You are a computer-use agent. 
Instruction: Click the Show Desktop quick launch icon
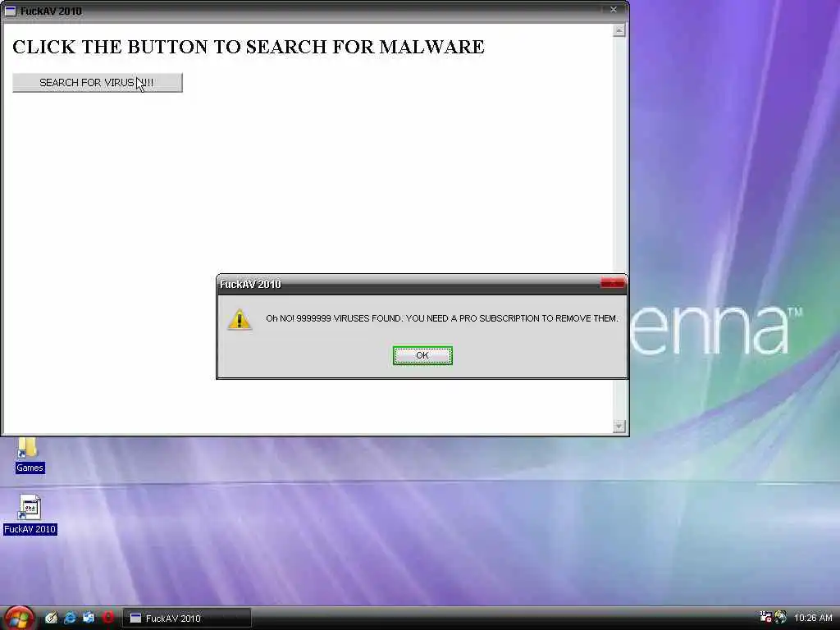point(89,618)
